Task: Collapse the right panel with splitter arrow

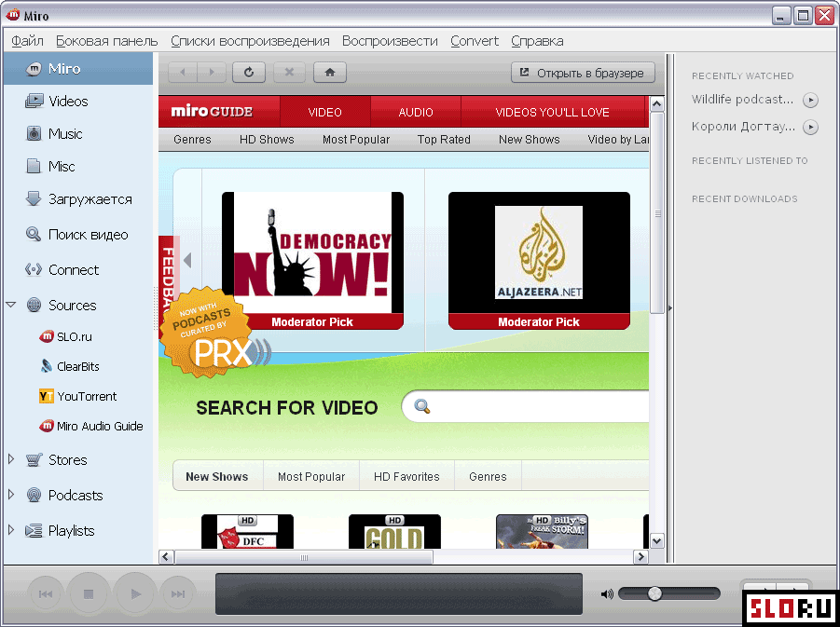Action: tap(669, 307)
